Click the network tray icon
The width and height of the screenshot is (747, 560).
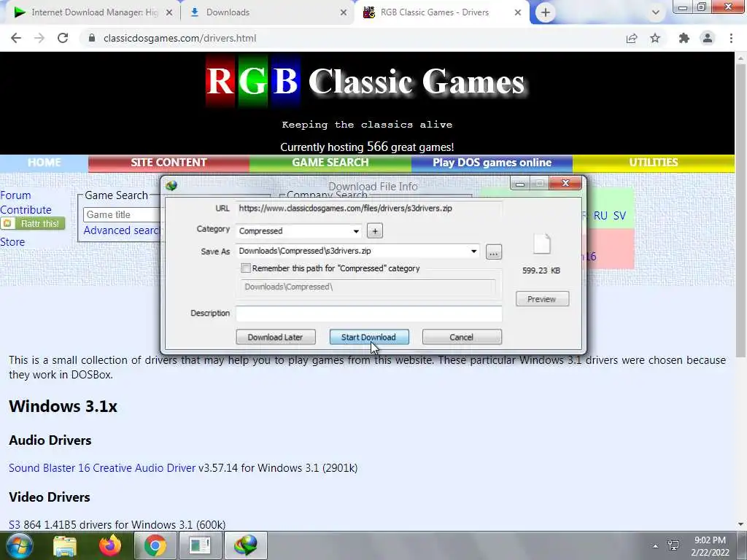point(673,545)
